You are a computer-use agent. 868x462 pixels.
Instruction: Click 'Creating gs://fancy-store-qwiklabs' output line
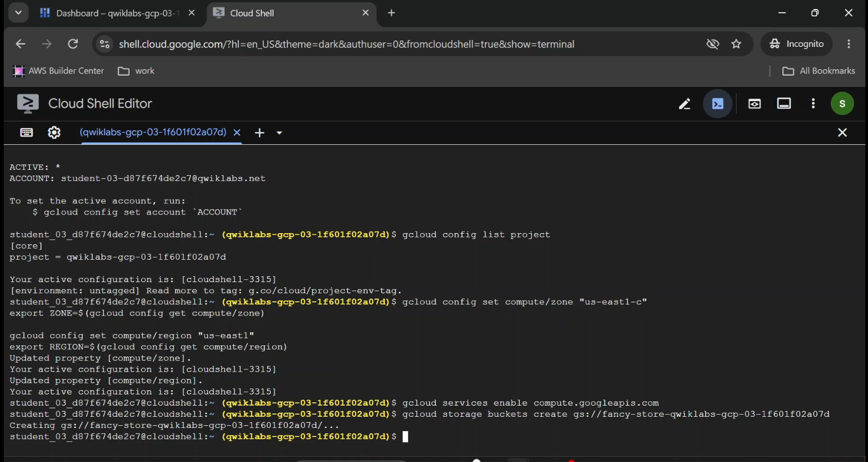click(174, 425)
